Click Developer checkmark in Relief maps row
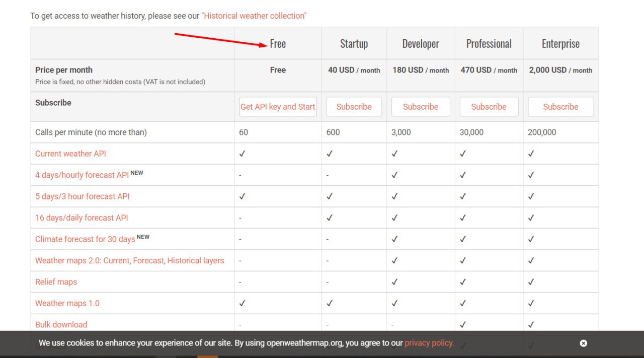 394,282
